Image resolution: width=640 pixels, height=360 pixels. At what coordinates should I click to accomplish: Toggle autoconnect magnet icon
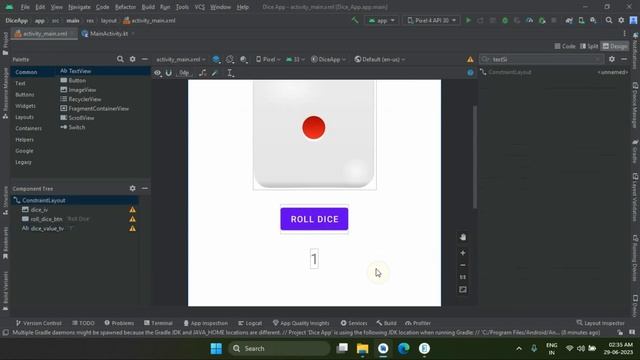tap(169, 73)
